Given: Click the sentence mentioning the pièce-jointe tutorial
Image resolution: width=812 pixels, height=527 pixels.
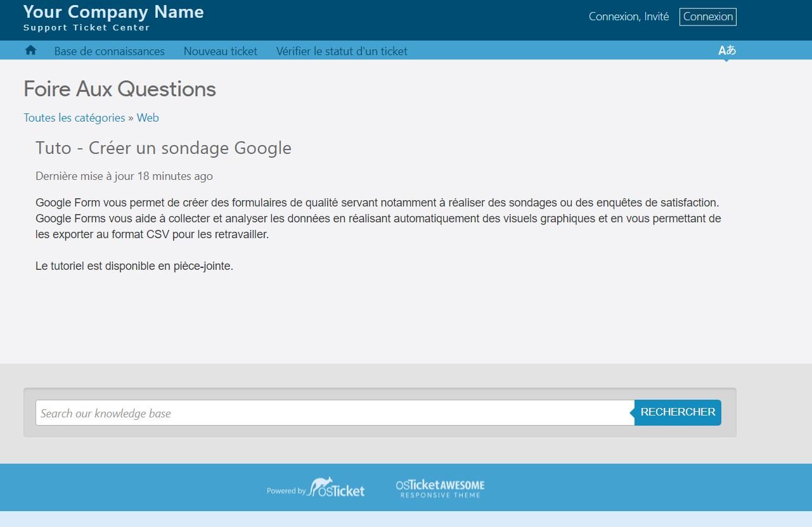Looking at the screenshot, I should (134, 267).
